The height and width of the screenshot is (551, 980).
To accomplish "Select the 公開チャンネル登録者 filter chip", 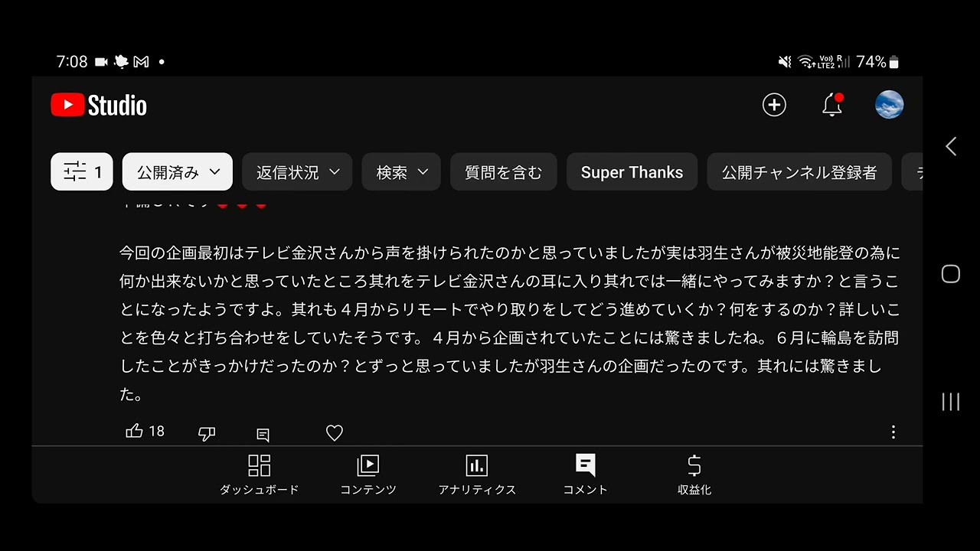I will click(799, 172).
